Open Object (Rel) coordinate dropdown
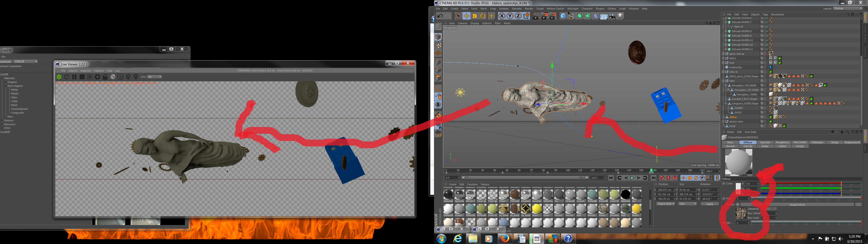Viewport: 868px width, 244px height. tap(666, 204)
